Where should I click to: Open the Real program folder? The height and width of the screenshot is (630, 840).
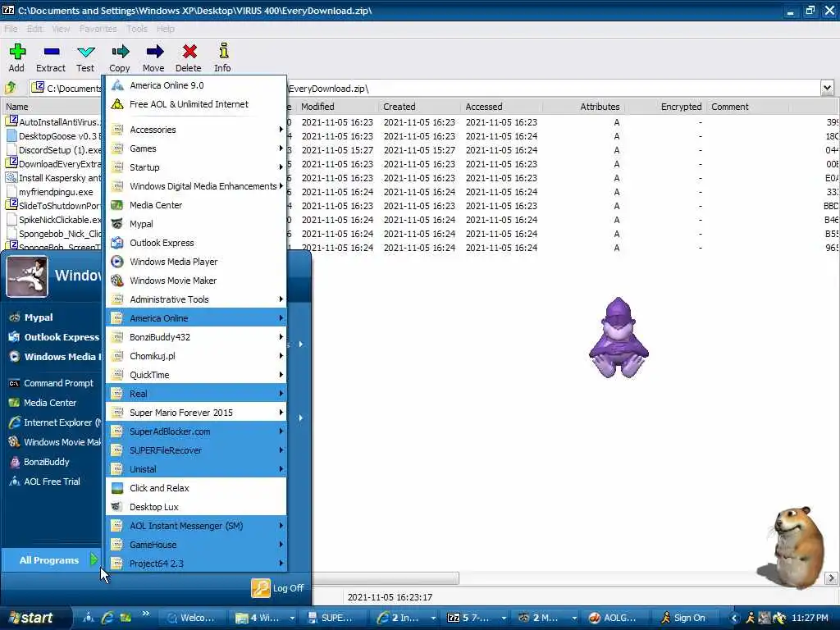tap(197, 394)
